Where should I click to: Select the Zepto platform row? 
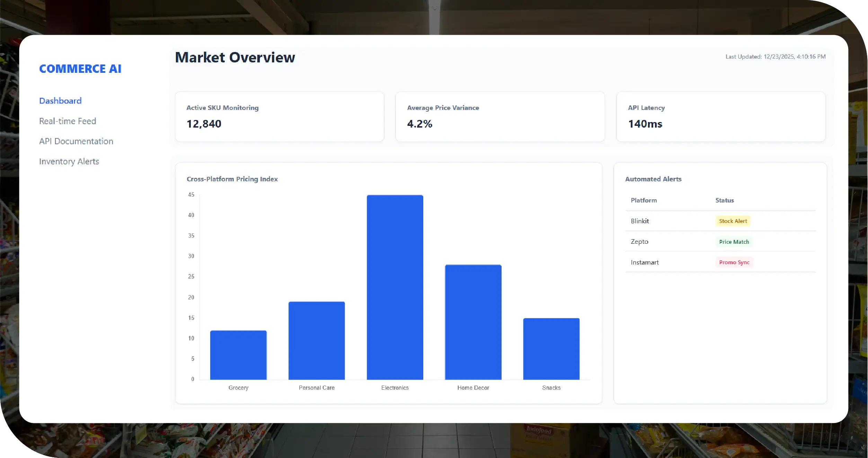pyautogui.click(x=639, y=242)
